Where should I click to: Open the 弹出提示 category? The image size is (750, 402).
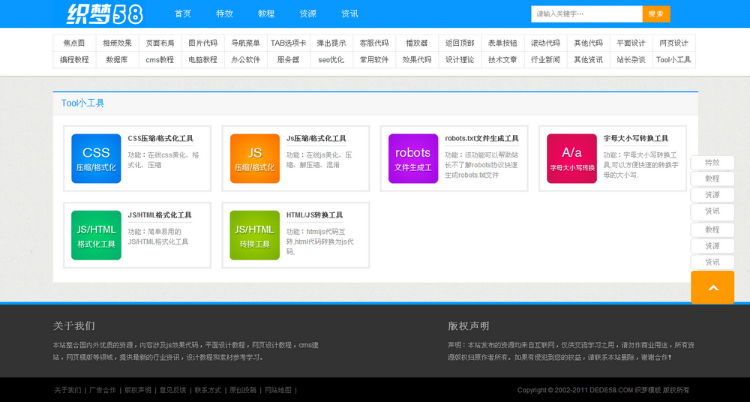[x=331, y=43]
